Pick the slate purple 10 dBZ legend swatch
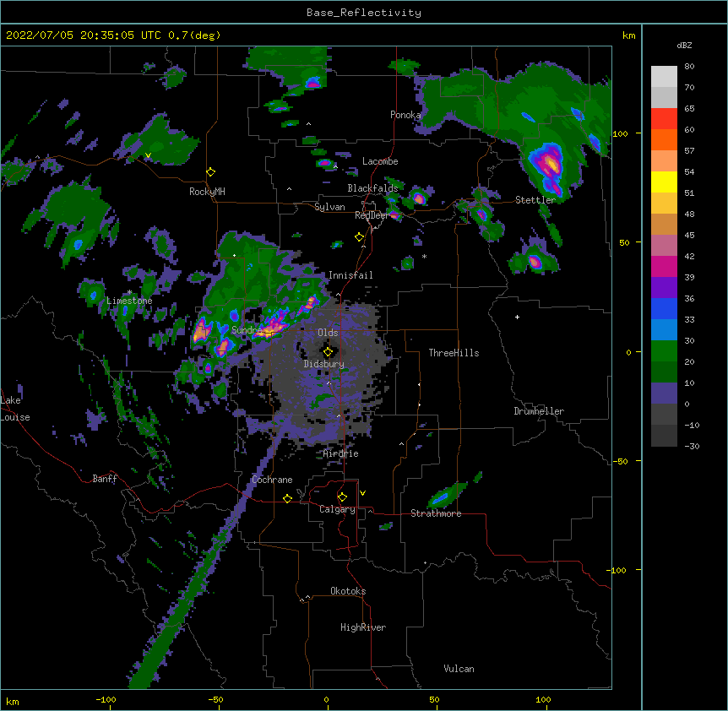This screenshot has width=728, height=711. coord(664,393)
